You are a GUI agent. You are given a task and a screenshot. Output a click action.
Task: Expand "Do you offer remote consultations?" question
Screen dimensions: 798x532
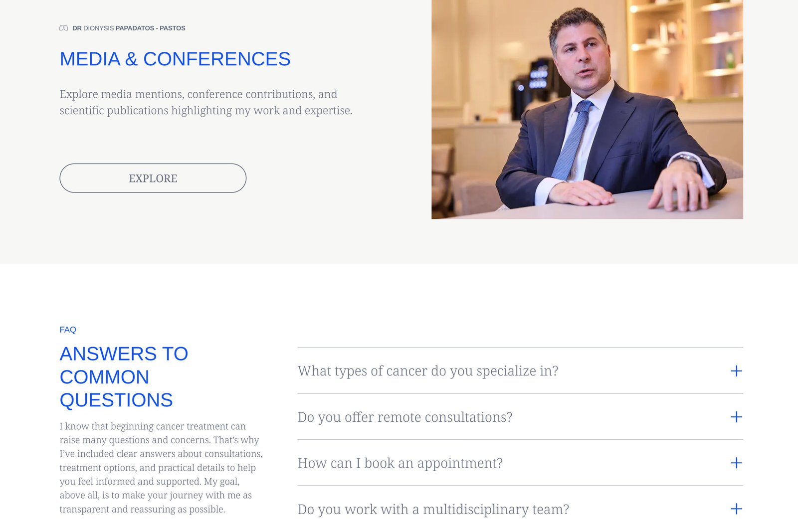tap(405, 417)
